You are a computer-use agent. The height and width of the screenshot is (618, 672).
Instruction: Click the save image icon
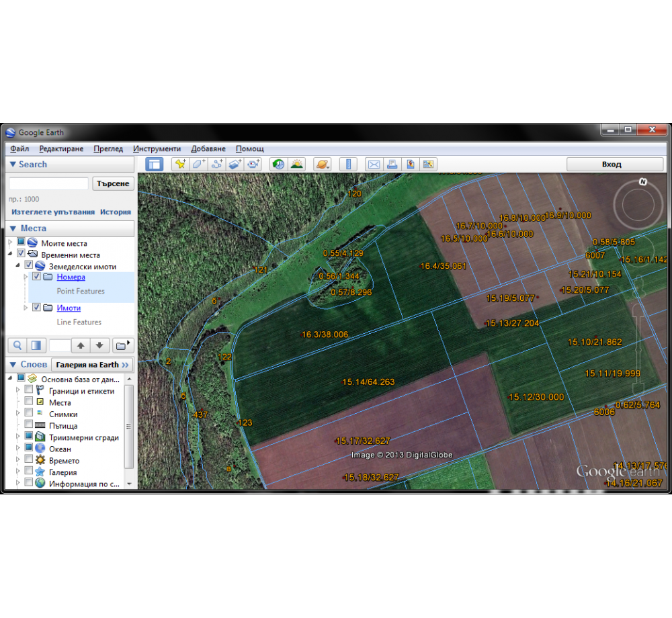410,164
